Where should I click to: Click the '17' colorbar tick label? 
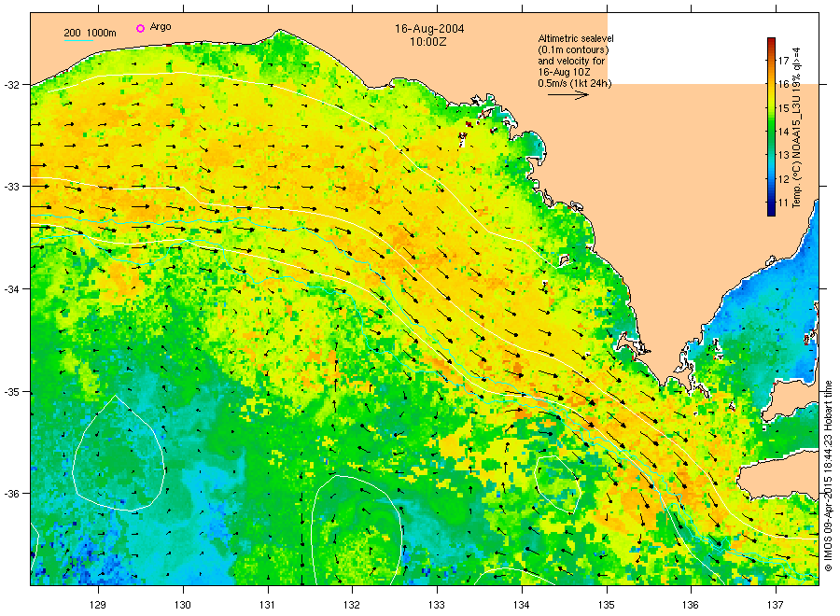[x=784, y=61]
